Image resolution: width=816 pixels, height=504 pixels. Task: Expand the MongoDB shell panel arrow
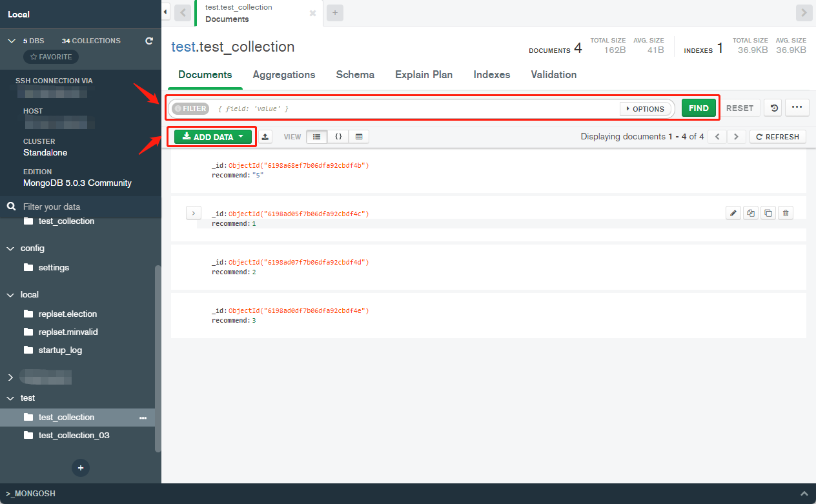click(x=804, y=493)
